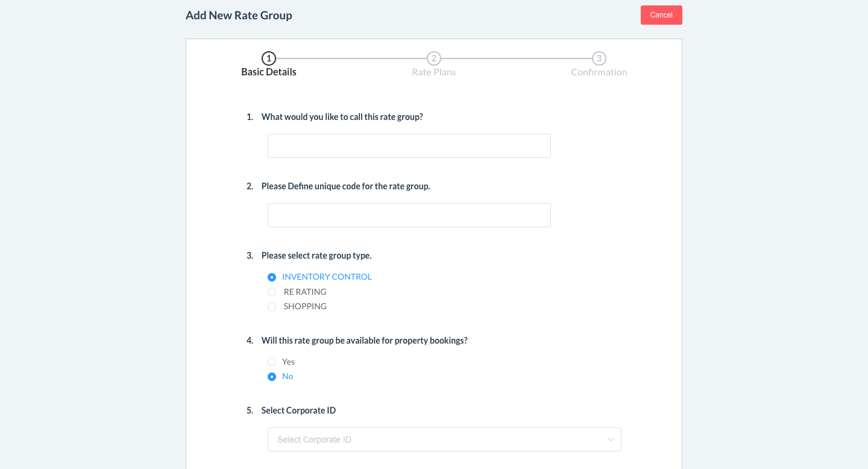The image size is (868, 469).
Task: Click the RE RATING label text
Action: point(305,292)
